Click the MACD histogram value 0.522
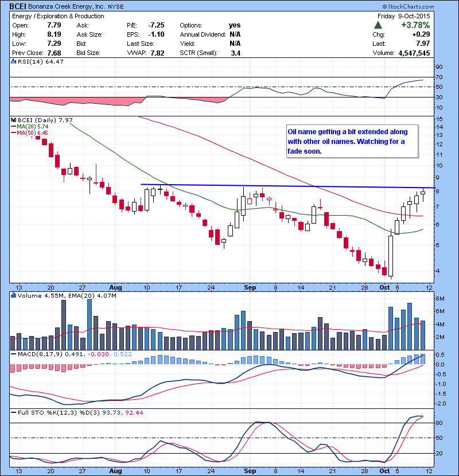459x476 pixels. click(123, 354)
